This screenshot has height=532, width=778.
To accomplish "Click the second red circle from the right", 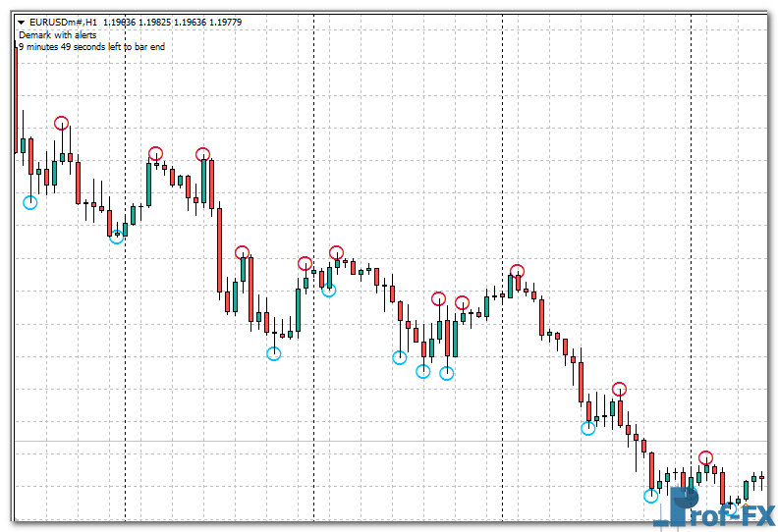I will pos(619,389).
